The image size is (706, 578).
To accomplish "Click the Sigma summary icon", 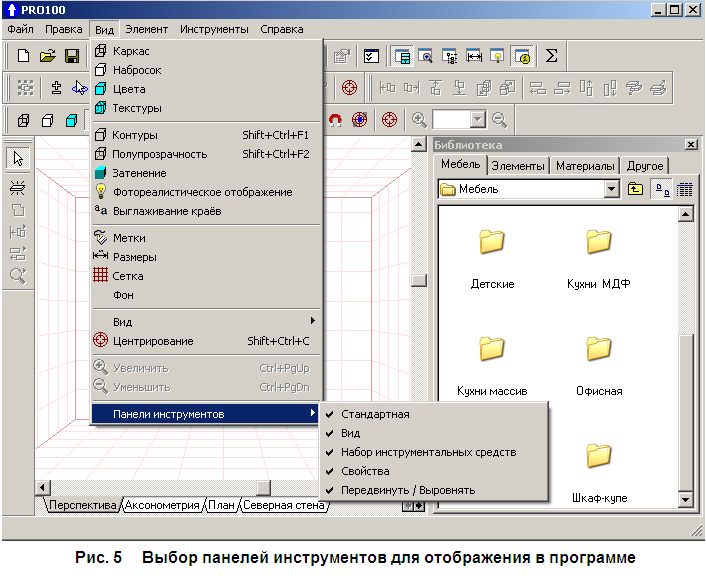I will click(x=551, y=56).
